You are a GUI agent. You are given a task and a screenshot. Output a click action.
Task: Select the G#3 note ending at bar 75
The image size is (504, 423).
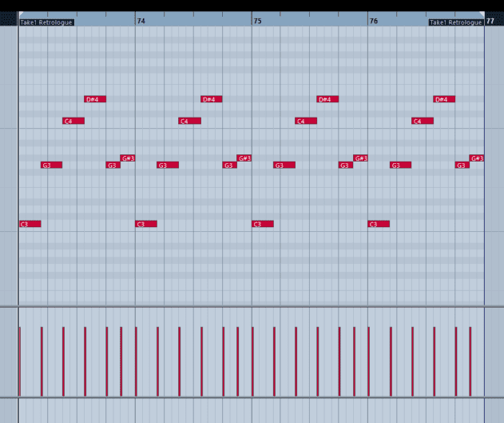tap(244, 158)
